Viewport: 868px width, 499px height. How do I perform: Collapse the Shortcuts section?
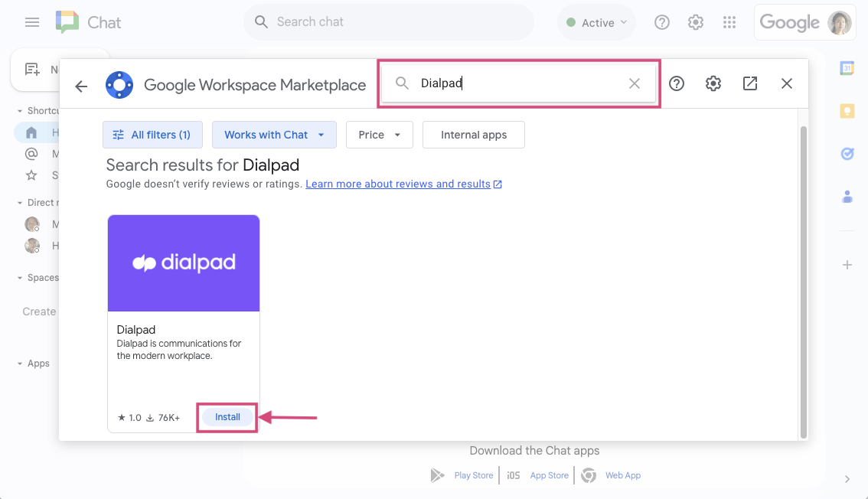(x=20, y=111)
